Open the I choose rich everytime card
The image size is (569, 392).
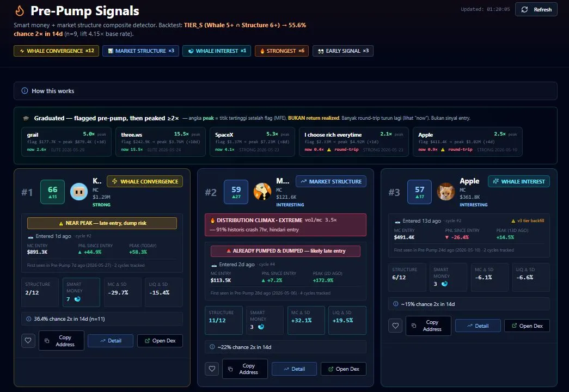click(x=354, y=142)
